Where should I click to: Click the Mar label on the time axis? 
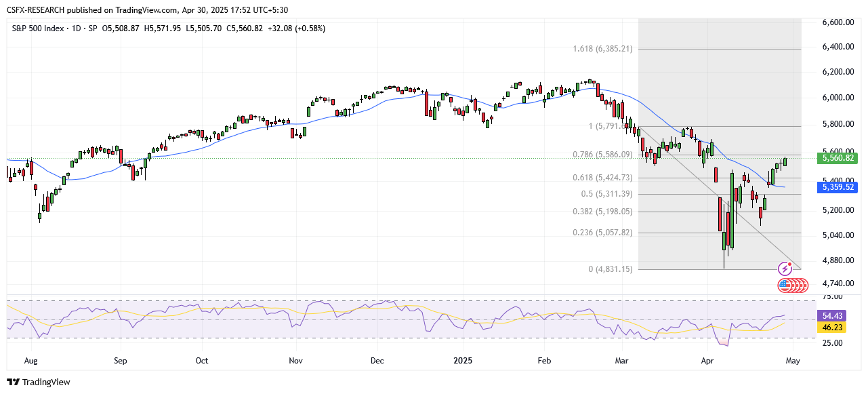click(622, 361)
